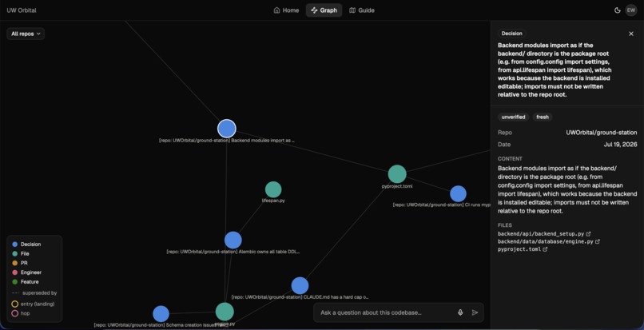Select the CI runs myp decision node

[458, 194]
